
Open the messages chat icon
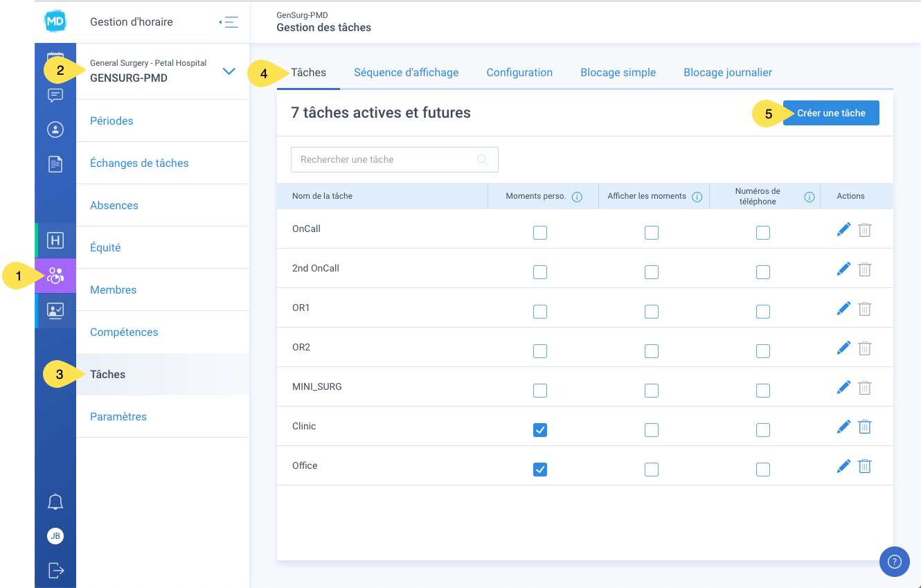pos(55,96)
